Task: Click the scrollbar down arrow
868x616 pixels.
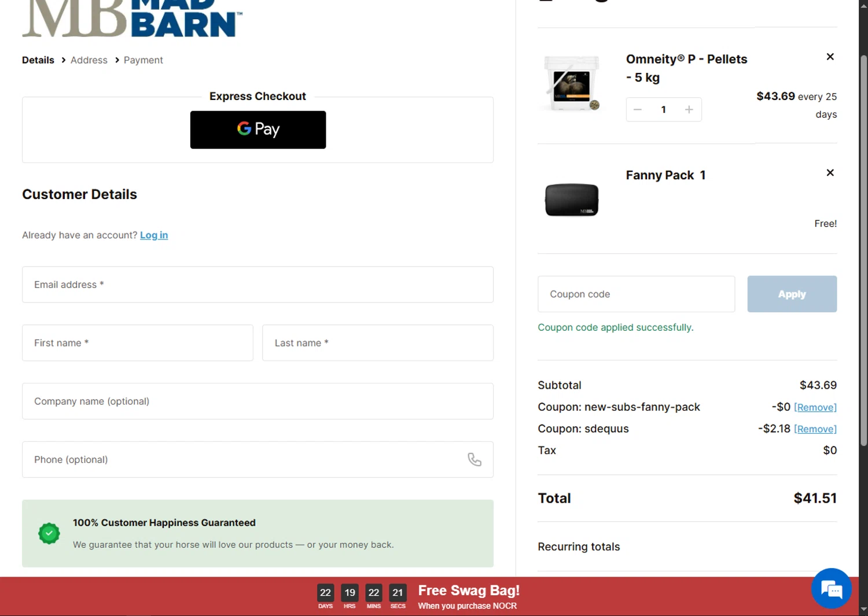Action: click(863, 610)
